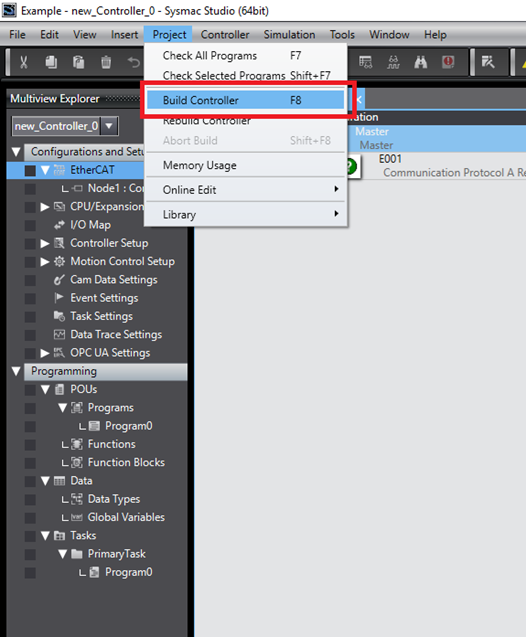Collapse the EtherCAT tree node
Viewport: 526px width, 637px height.
[45, 170]
